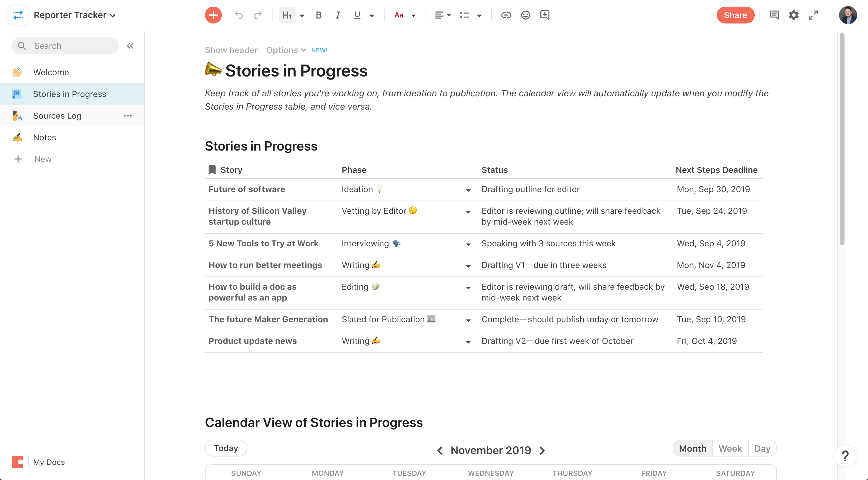Open the link insertion icon
868x480 pixels.
(505, 15)
